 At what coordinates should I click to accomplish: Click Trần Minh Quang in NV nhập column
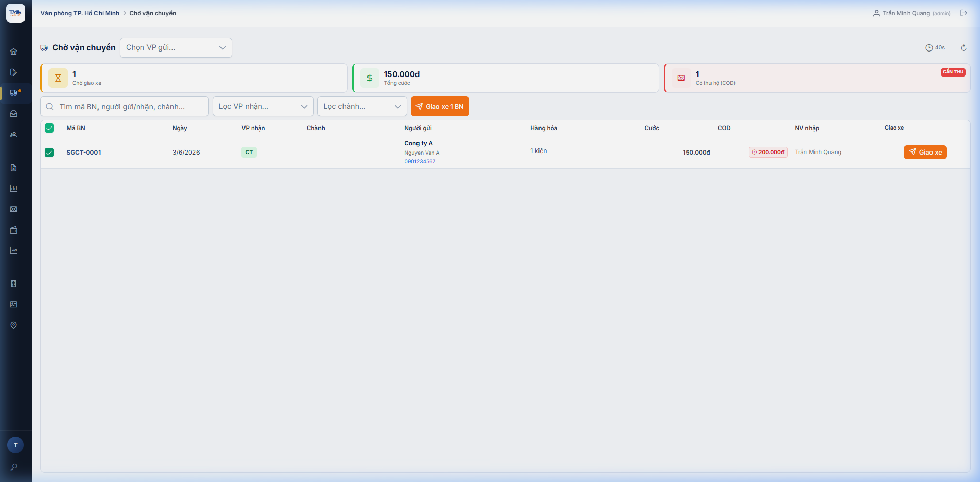point(818,153)
